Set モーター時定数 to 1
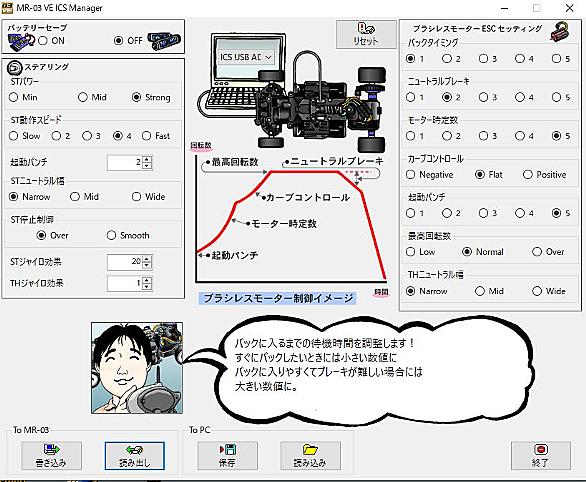Screen dimensions: 586x482 [x=415, y=136]
